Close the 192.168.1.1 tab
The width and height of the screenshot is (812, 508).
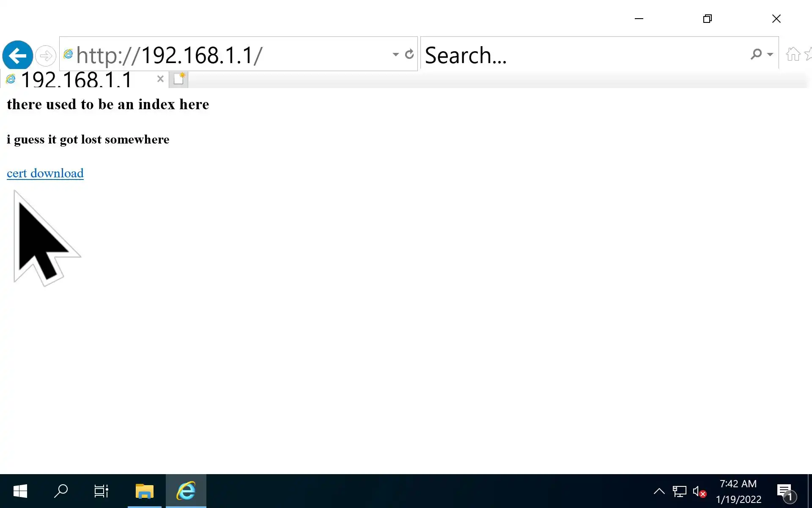click(x=160, y=79)
